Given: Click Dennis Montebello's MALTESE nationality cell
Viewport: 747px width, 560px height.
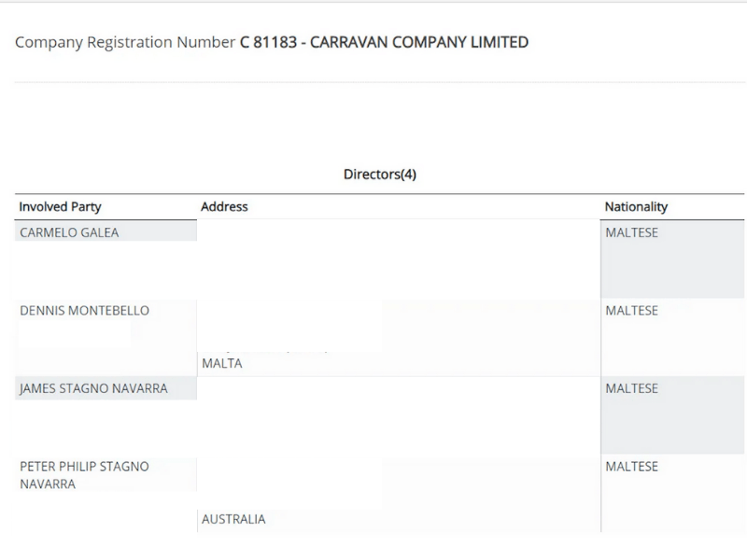Looking at the screenshot, I should [x=632, y=311].
